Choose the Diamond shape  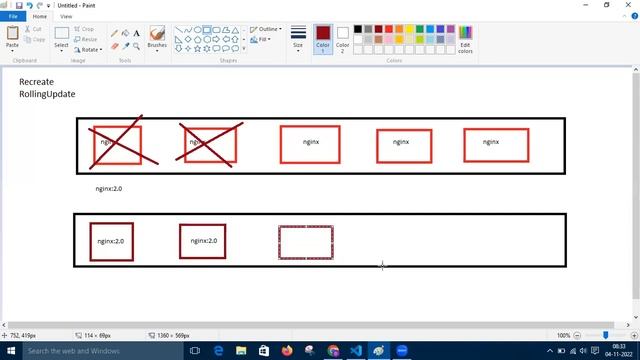coord(188,40)
